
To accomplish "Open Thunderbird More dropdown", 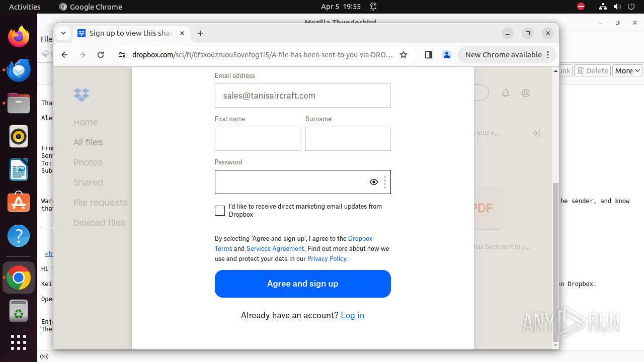I will tap(627, 71).
